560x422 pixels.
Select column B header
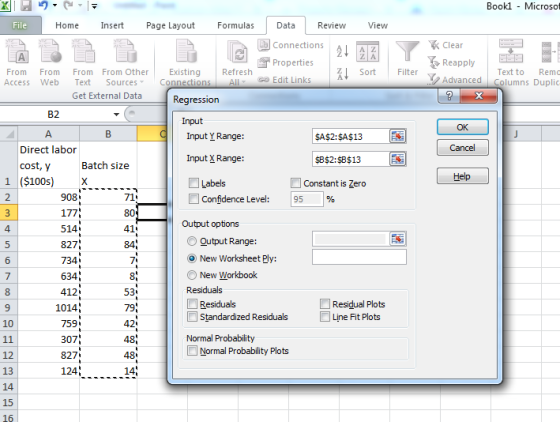tap(108, 134)
